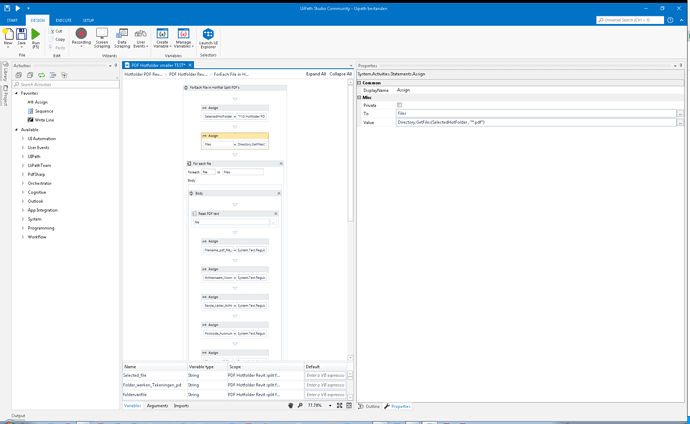This screenshot has width=690, height=424.
Task: Open the Project side tab
Action: [x=5, y=95]
